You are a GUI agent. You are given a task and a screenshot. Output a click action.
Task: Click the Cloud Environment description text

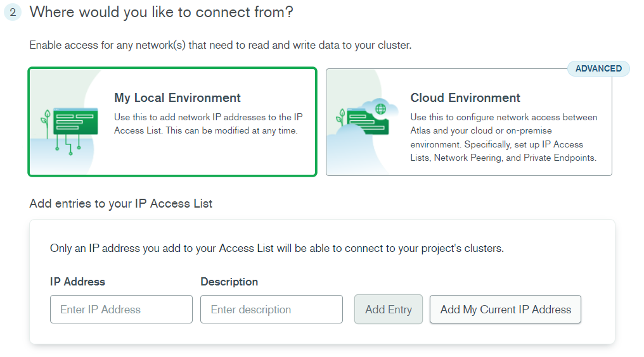(x=503, y=137)
